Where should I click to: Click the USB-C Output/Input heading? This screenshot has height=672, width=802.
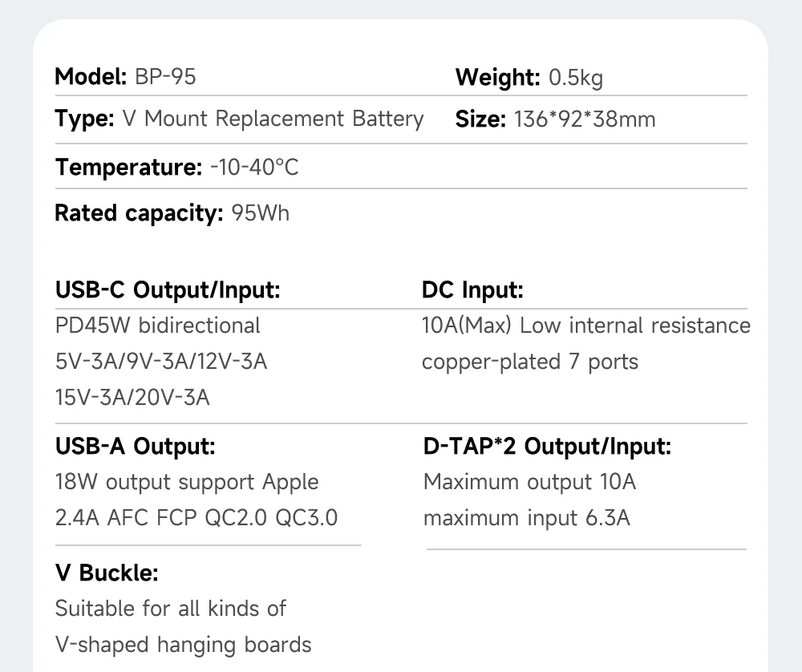click(168, 290)
